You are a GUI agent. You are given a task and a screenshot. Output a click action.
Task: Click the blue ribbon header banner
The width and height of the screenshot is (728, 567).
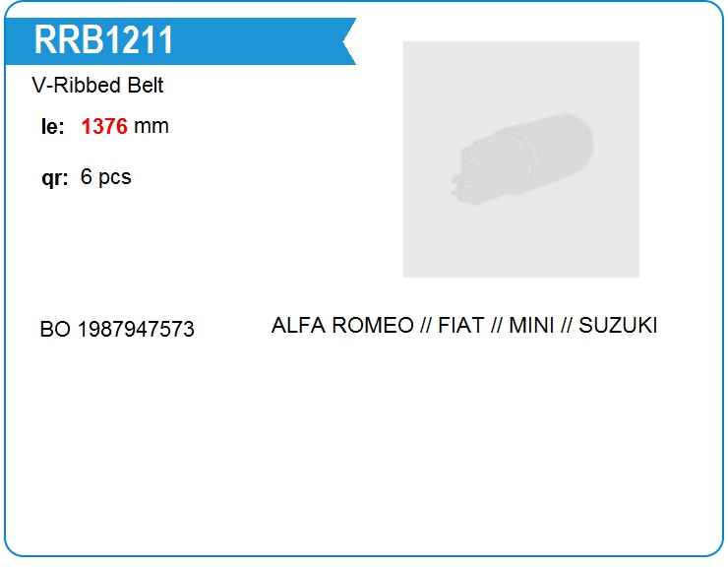click(180, 41)
